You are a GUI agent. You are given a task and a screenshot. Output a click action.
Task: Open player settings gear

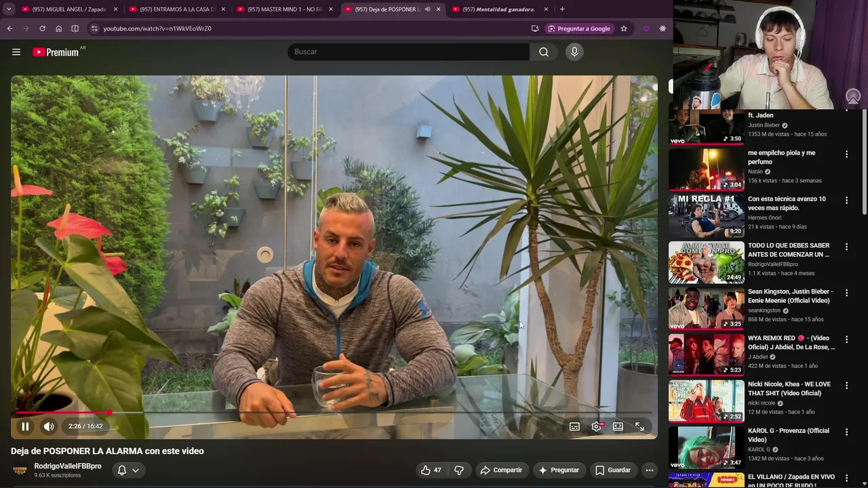click(596, 426)
